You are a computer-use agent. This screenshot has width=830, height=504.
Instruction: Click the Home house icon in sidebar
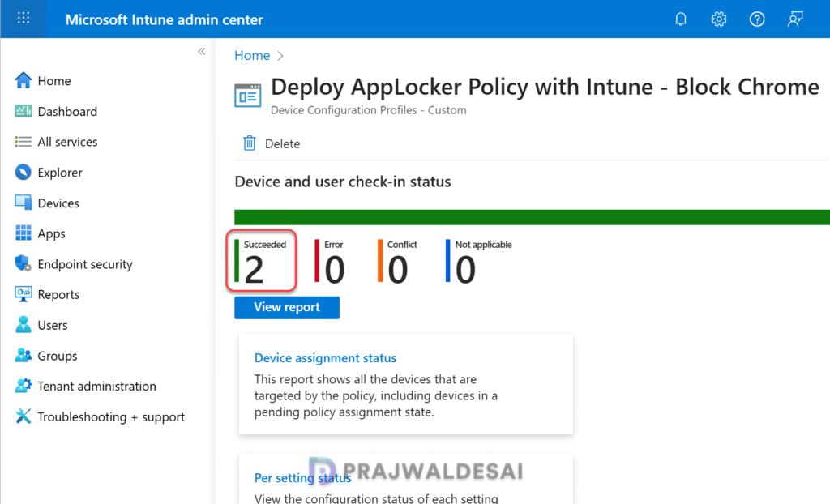24,80
